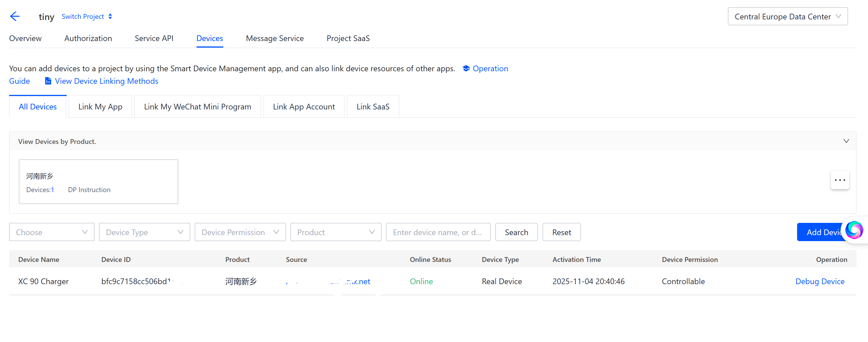Click the Debug Device link
868x342 pixels.
(x=820, y=281)
